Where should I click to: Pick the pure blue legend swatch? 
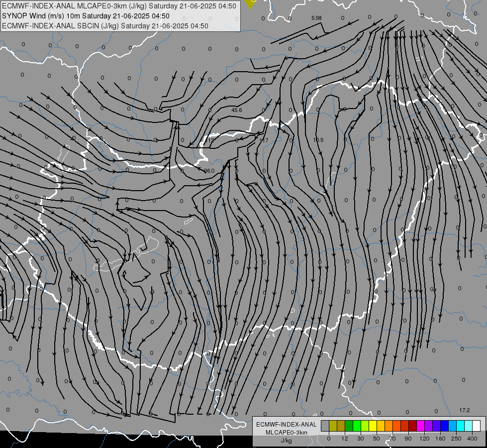pyautogui.click(x=444, y=426)
